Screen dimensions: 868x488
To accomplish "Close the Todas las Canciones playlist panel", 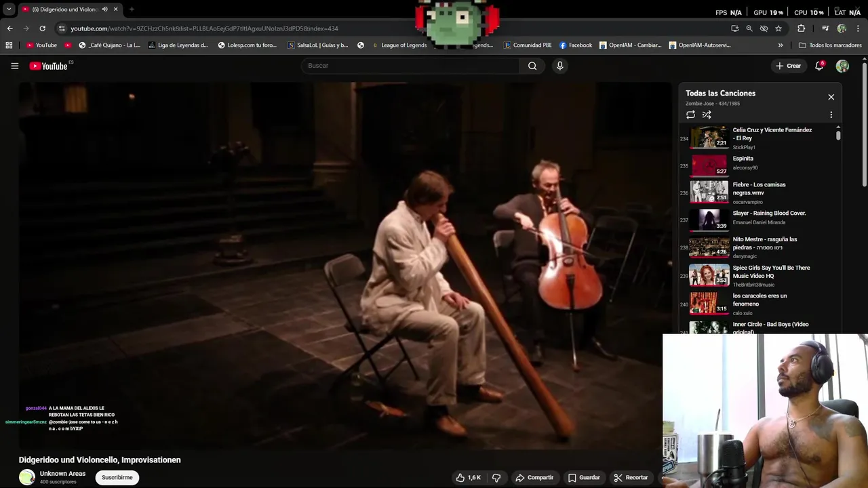I will [831, 97].
